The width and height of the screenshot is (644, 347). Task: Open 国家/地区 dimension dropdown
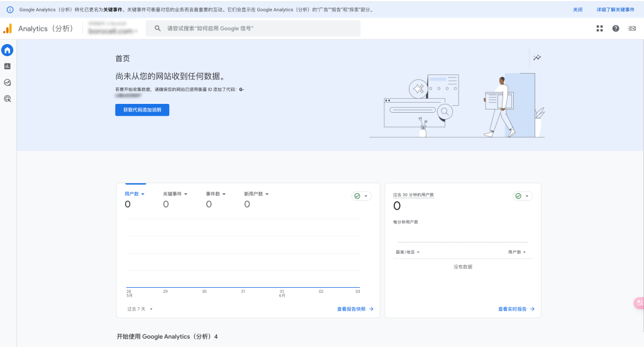pyautogui.click(x=408, y=252)
